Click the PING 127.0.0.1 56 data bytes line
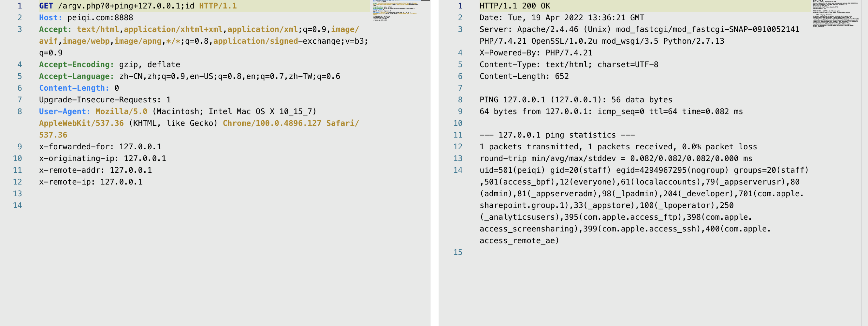The width and height of the screenshot is (868, 326). tap(576, 100)
